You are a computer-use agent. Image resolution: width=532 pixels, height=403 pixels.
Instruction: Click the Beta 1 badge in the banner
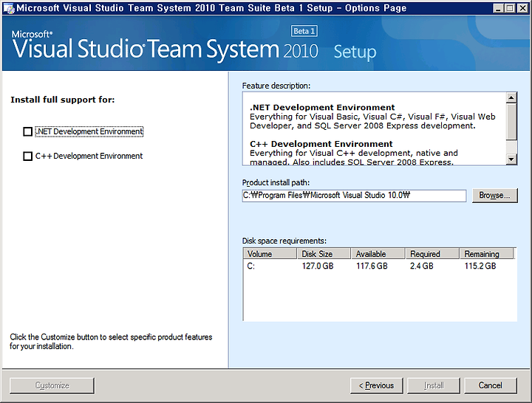pyautogui.click(x=304, y=31)
